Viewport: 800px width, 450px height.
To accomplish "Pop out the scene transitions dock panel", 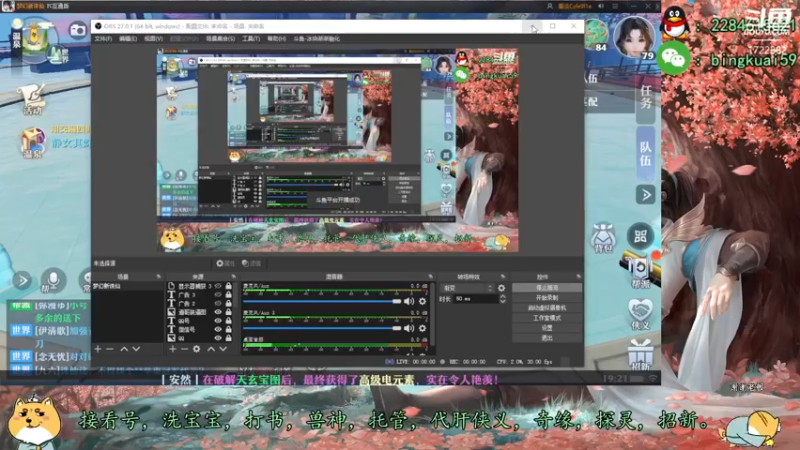I will click(503, 277).
